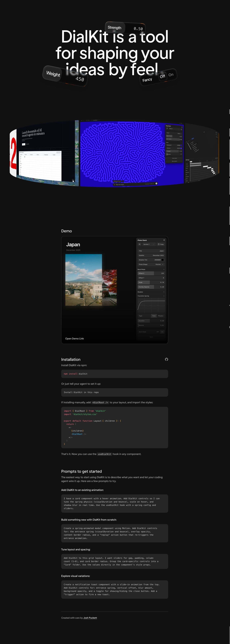The image size is (230, 644).
Task: Click the Offset Y slider
Action: [151, 278]
